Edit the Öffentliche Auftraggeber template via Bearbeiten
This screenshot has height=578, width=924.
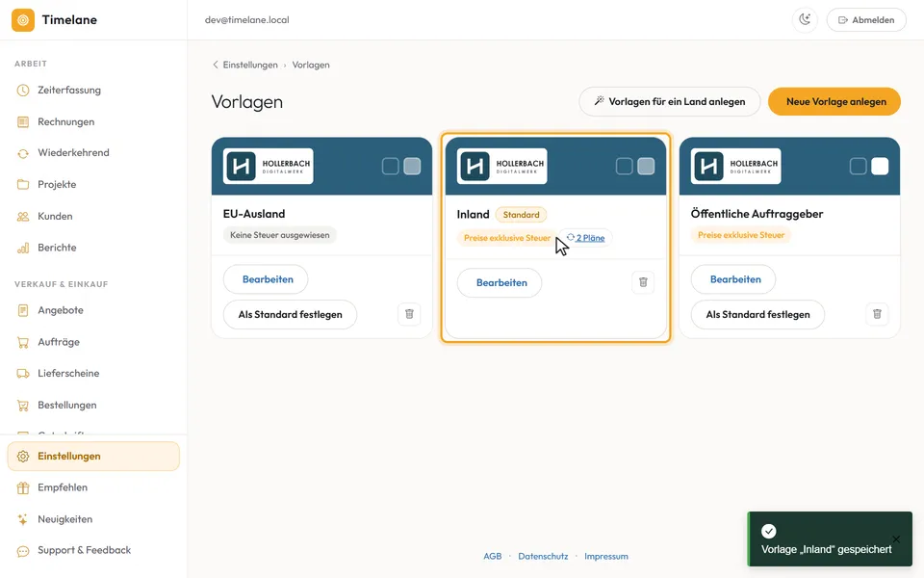733,279
